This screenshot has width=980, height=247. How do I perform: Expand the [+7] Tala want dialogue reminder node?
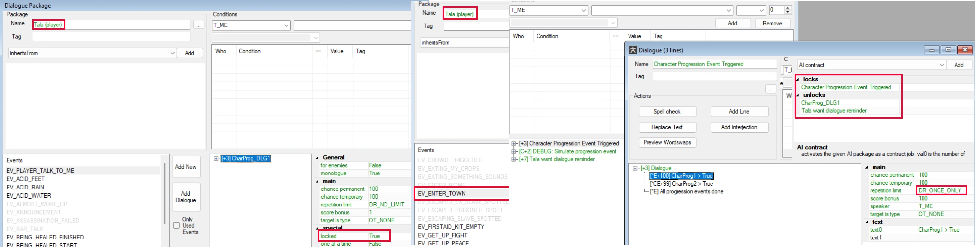pyautogui.click(x=514, y=159)
